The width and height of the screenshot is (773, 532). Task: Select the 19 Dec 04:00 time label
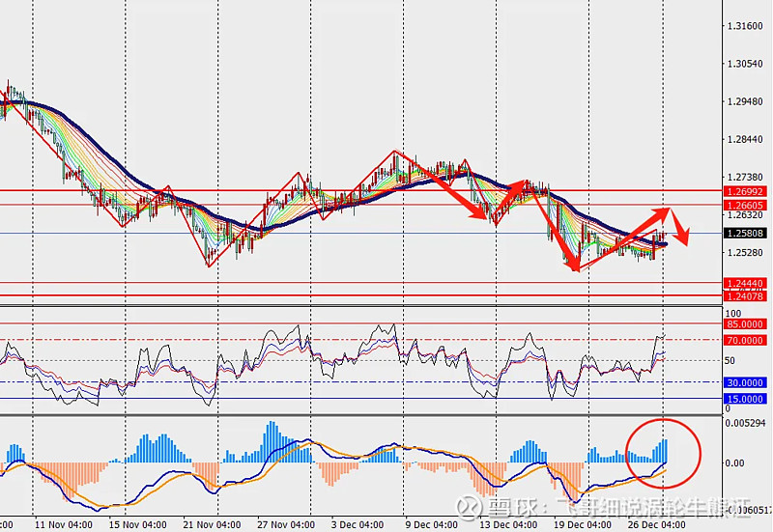583,524
